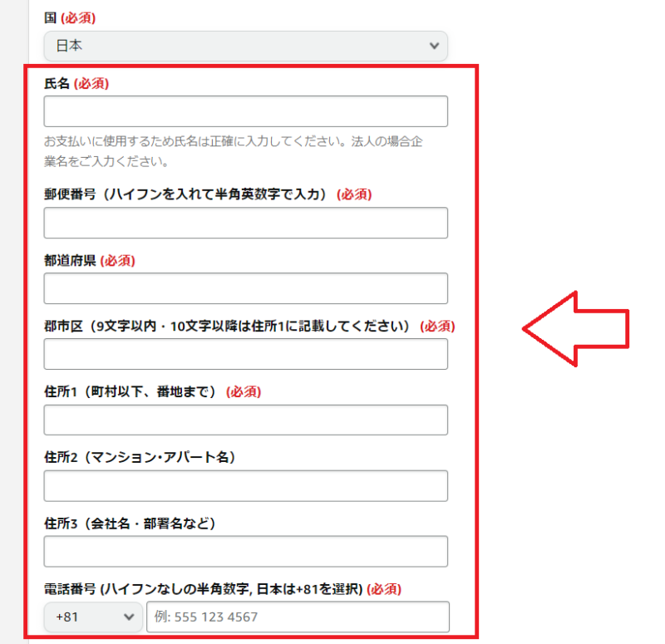Click the 住所2 apartment name field
This screenshot has height=644, width=665.
245,485
